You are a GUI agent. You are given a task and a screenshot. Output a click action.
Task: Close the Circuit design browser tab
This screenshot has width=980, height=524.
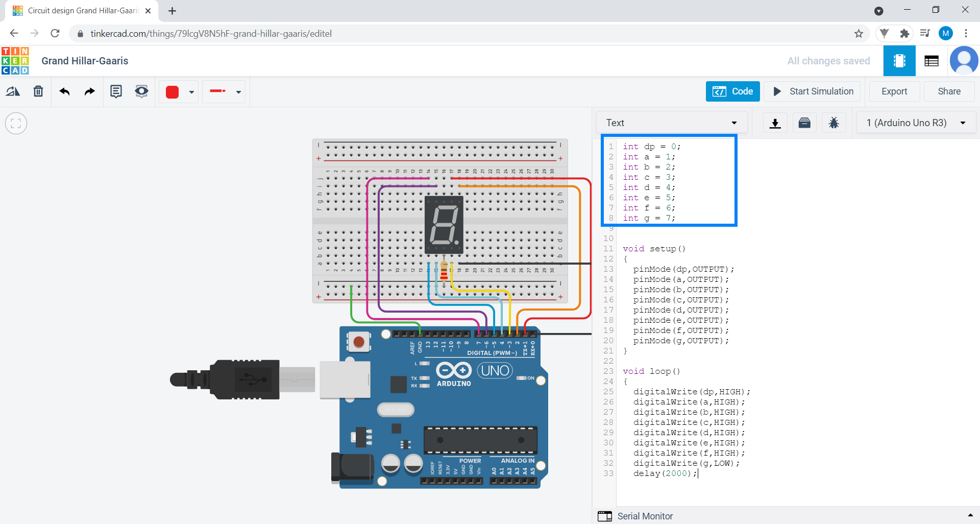(148, 11)
